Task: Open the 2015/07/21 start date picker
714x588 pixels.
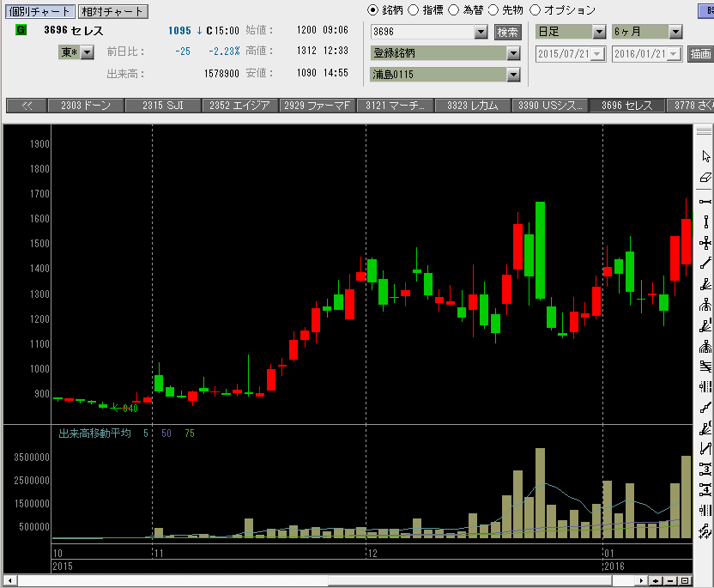Action: 597,54
